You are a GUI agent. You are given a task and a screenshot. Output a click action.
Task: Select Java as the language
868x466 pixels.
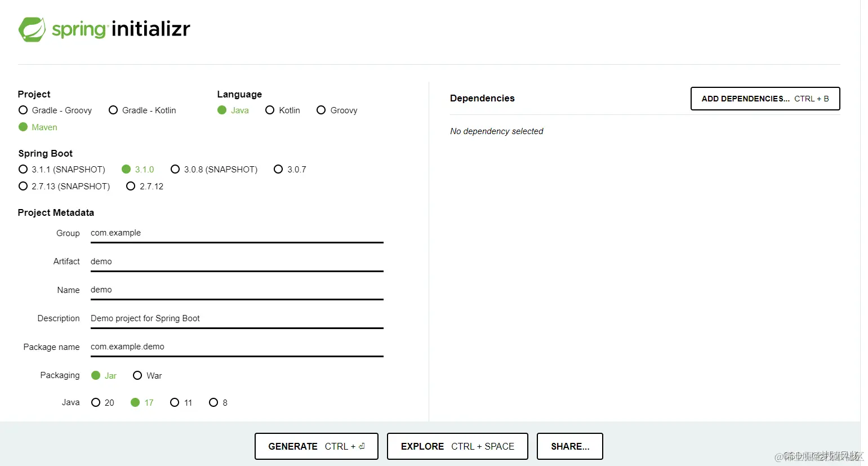pos(233,110)
